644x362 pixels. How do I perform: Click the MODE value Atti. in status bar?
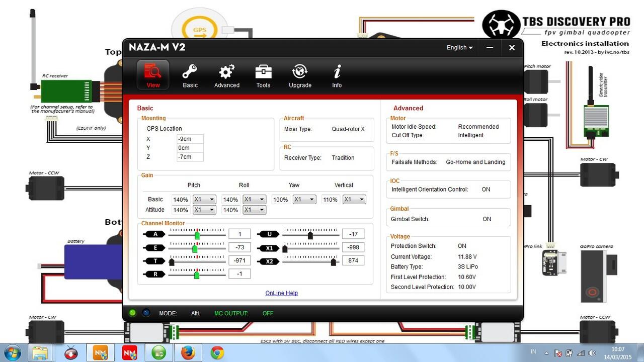(196, 313)
